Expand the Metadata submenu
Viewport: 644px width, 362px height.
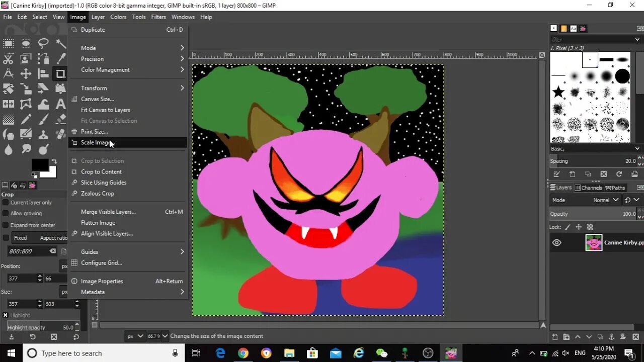pyautogui.click(x=128, y=292)
